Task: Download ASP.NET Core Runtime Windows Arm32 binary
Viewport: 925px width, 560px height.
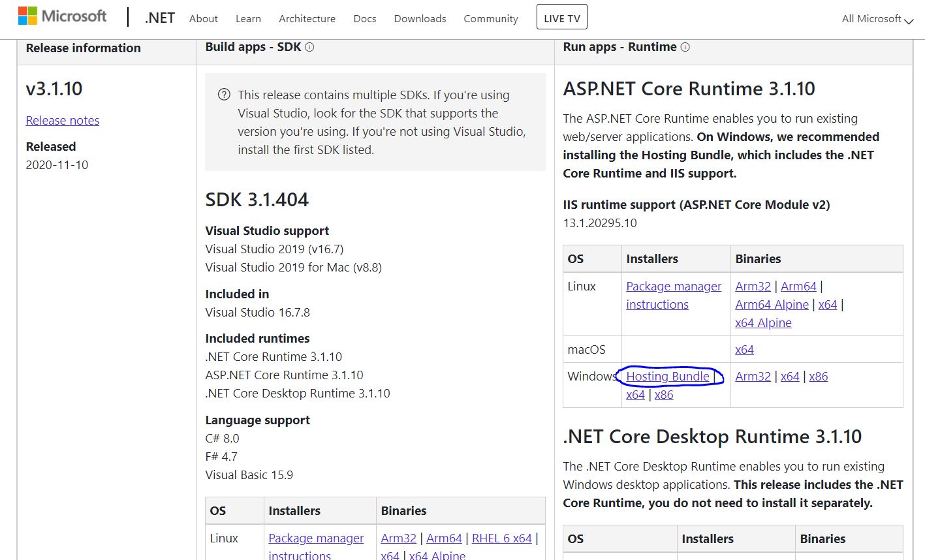Action: 753,377
